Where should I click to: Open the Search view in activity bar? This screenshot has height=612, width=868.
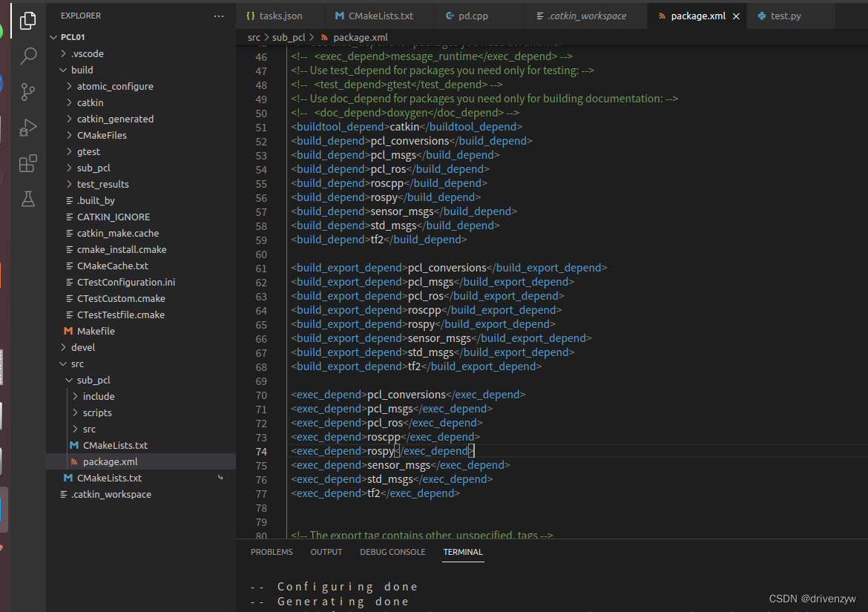27,56
